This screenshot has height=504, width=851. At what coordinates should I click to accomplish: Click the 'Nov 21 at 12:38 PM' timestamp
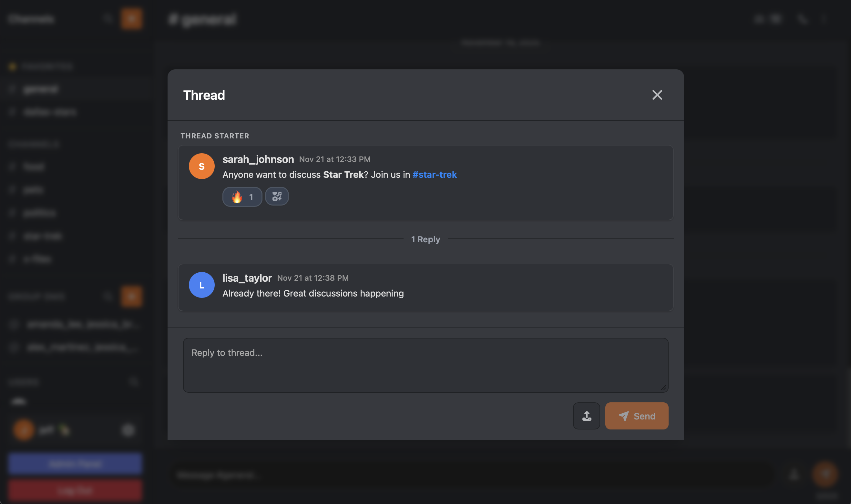[313, 278]
